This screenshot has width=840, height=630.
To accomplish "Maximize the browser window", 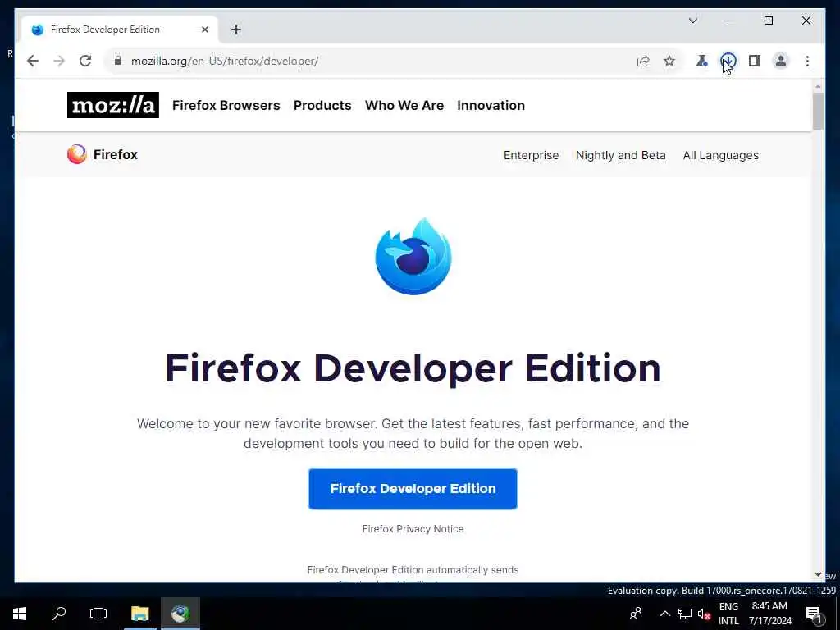I will pos(768,21).
